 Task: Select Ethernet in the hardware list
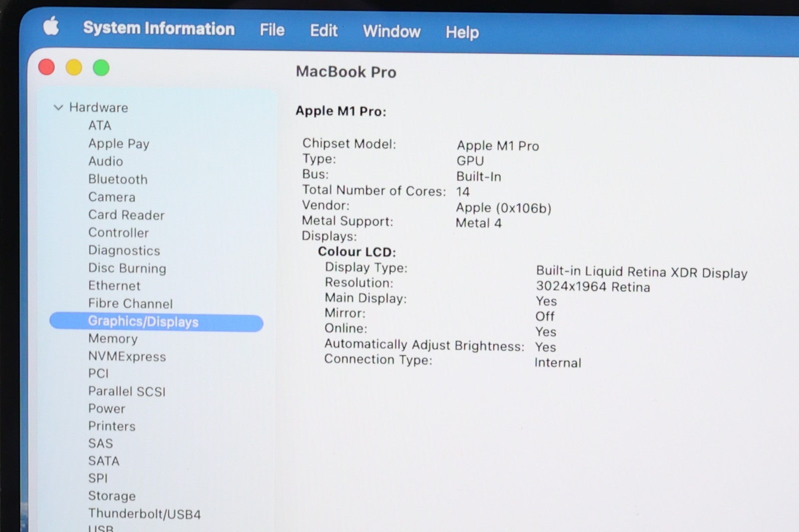(x=114, y=286)
